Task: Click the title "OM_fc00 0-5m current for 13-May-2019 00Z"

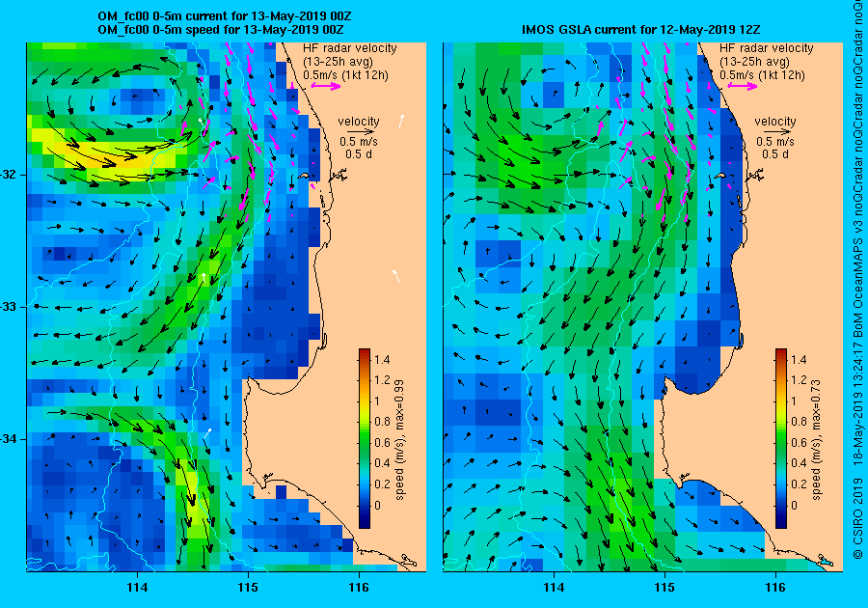Action: [x=224, y=16]
